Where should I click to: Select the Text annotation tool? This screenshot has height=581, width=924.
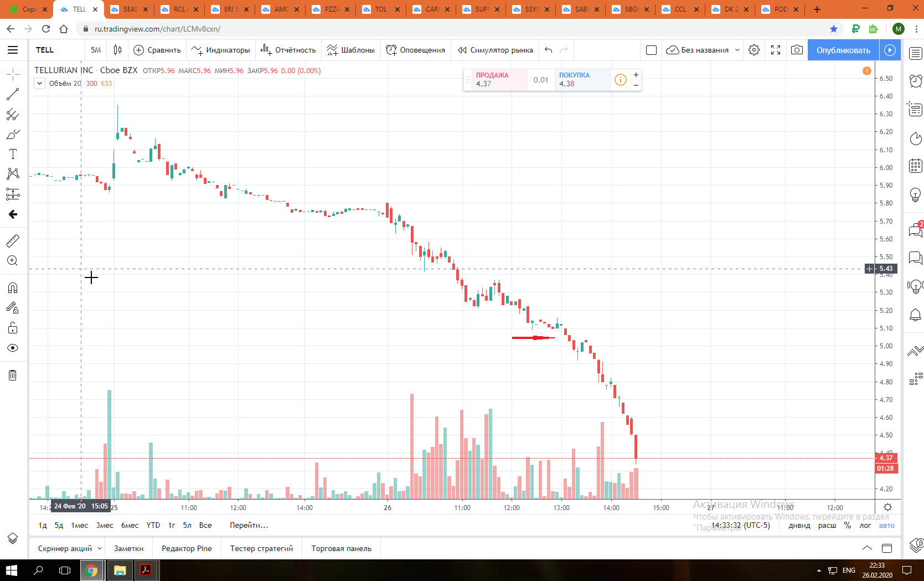coord(13,154)
